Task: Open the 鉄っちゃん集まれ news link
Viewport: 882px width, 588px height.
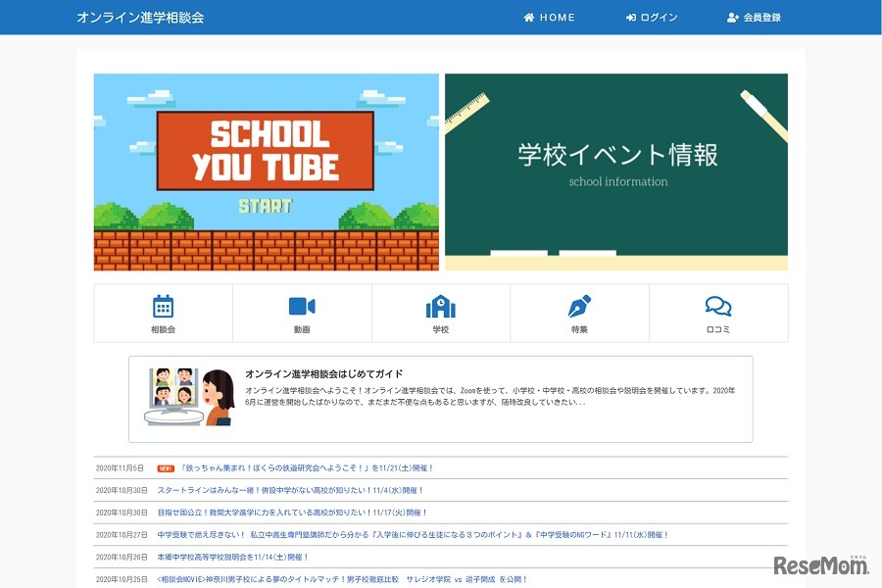Action: pos(307,468)
